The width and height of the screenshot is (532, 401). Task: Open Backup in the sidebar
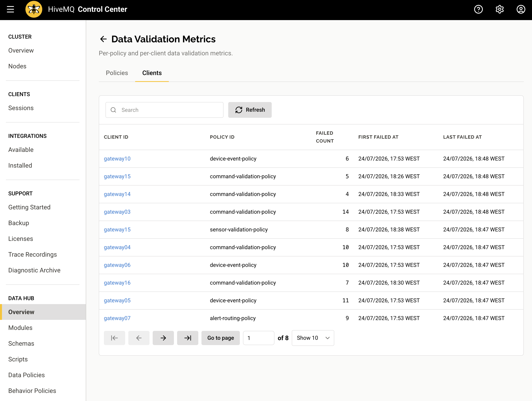coord(18,223)
